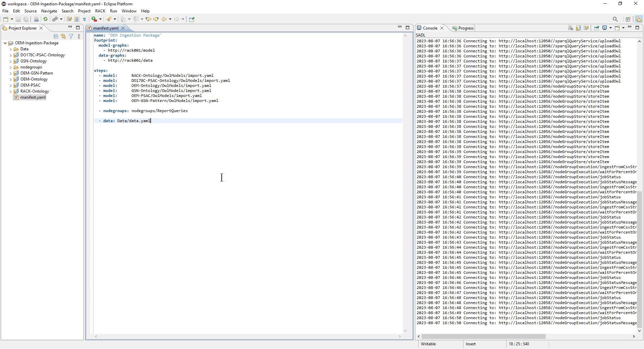The height and width of the screenshot is (349, 644).
Task: Toggle Link with Editor in Project Explorer
Action: pos(63,36)
